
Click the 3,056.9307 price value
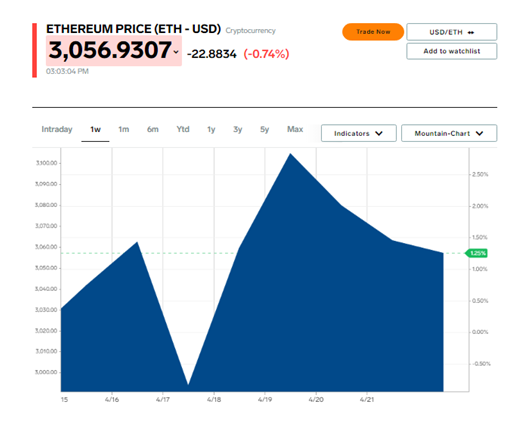(x=110, y=51)
